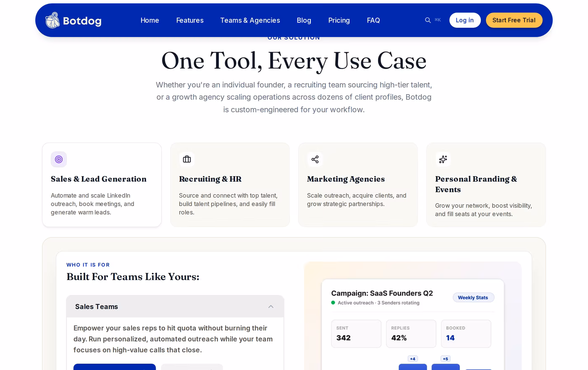Viewport: 588px width, 370px height.
Task: Open search via magnifier icon
Action: coord(428,20)
